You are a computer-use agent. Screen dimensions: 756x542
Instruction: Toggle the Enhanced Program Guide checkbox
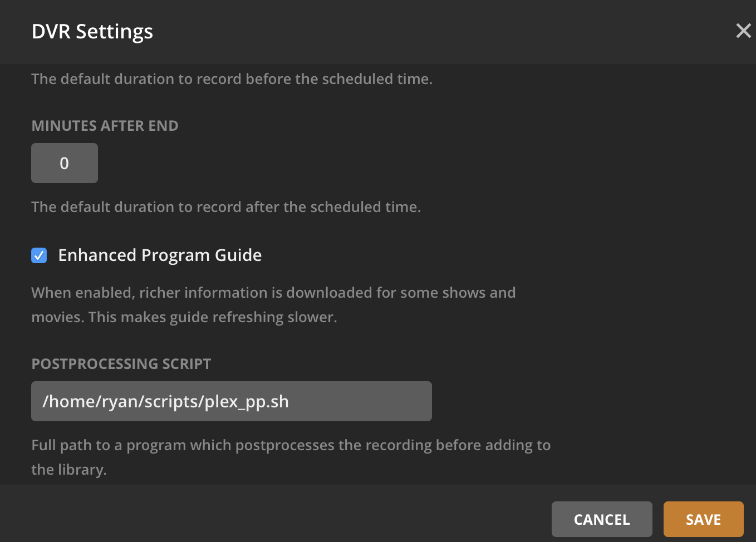pos(39,255)
